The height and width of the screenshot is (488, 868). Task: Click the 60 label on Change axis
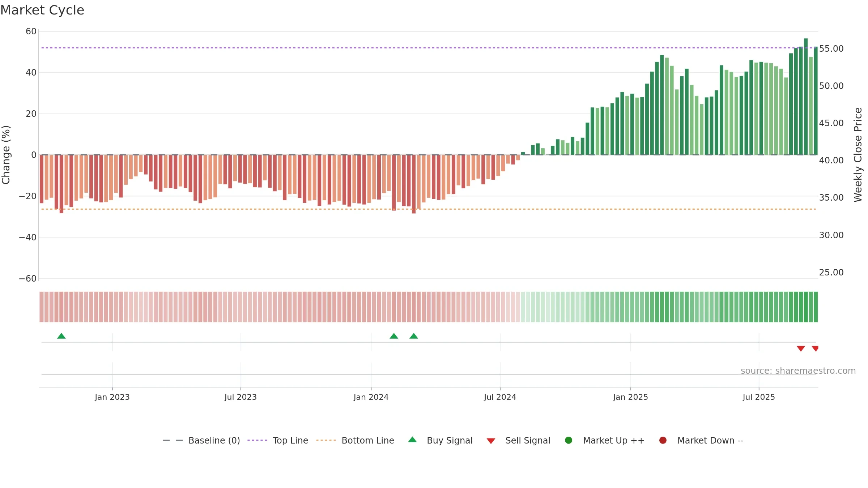[x=31, y=31]
